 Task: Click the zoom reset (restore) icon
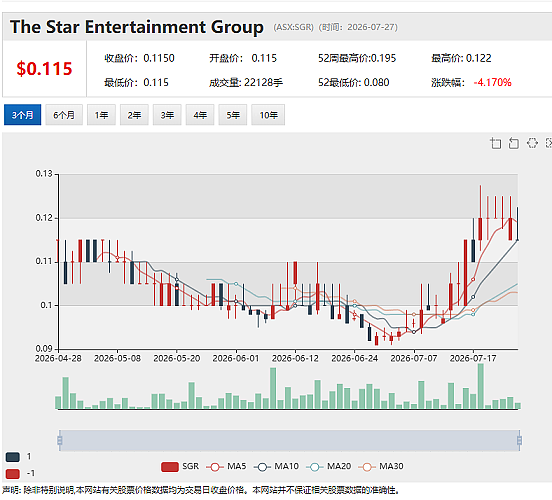[x=514, y=143]
